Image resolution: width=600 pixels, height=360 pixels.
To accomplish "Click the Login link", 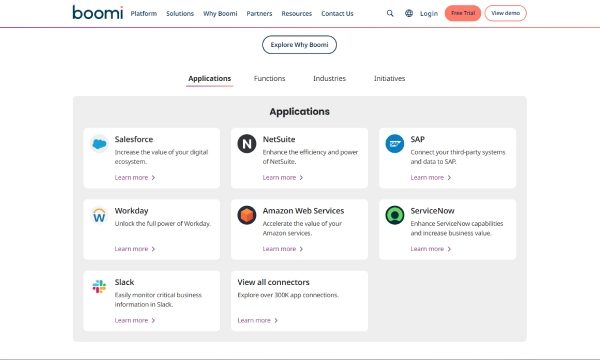I will pos(429,13).
